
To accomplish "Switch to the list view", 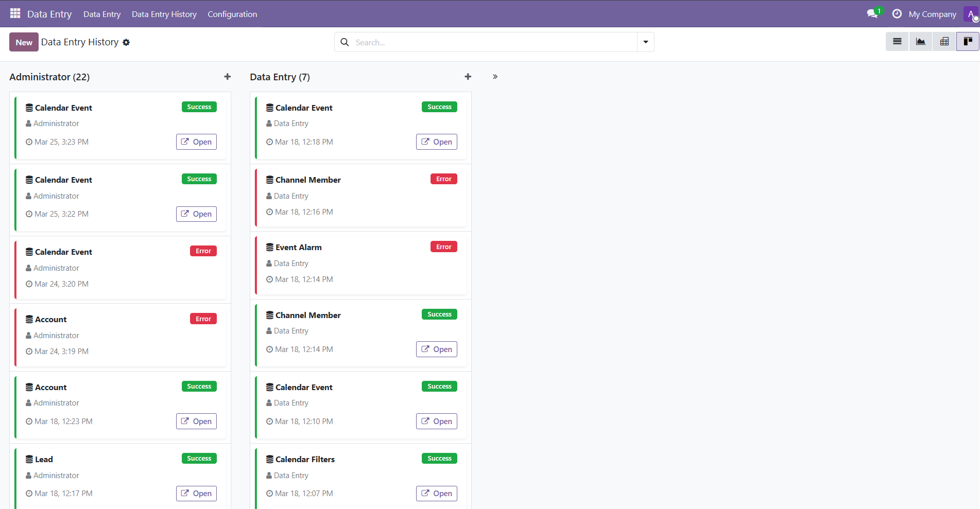I will point(897,41).
